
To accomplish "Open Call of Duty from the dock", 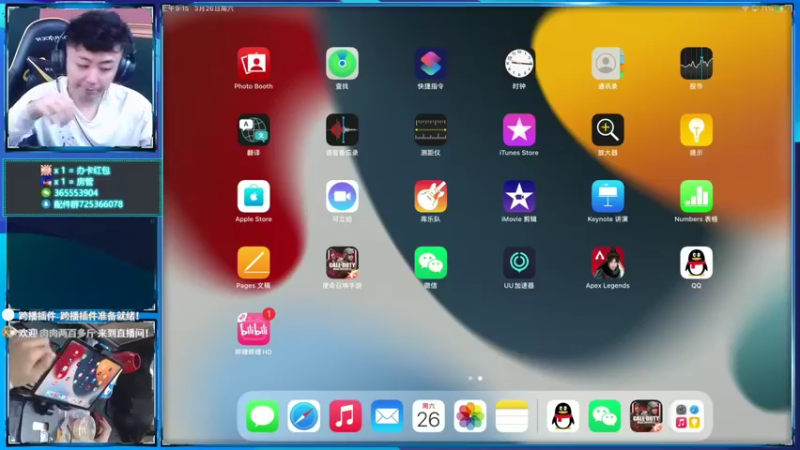I will (646, 416).
